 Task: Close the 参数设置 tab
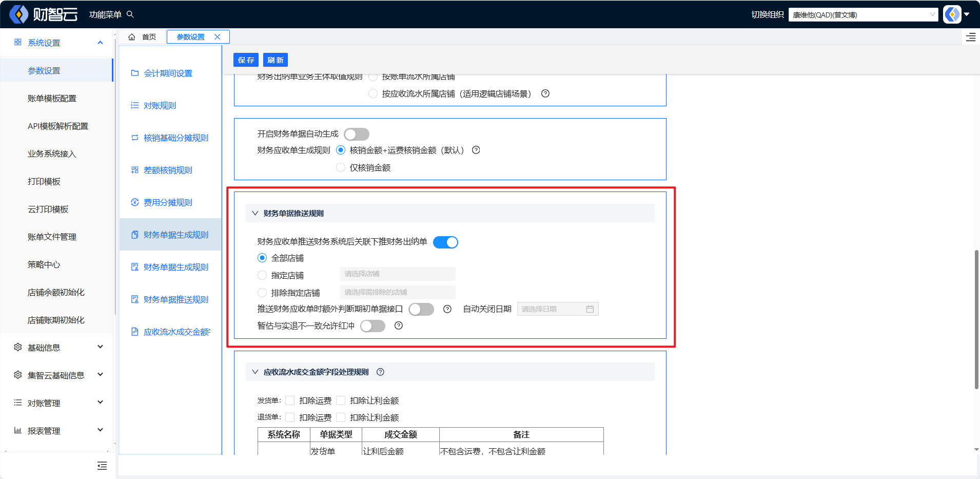(218, 37)
